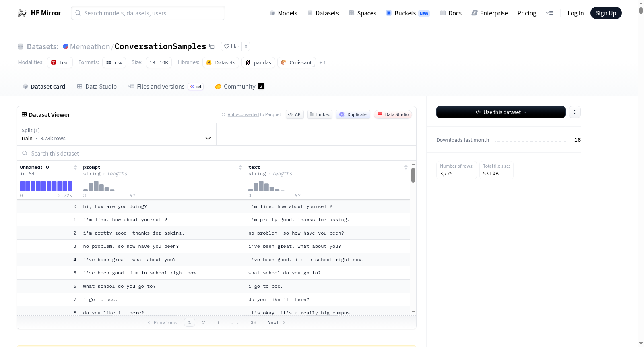Click the Number of rows 3,725 box
Viewport: 644px width, 347px height.
(x=456, y=170)
